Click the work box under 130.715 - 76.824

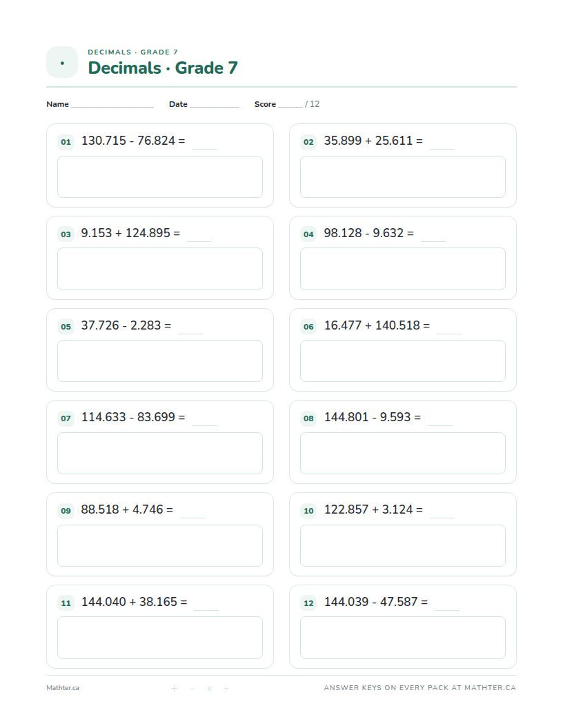[160, 177]
